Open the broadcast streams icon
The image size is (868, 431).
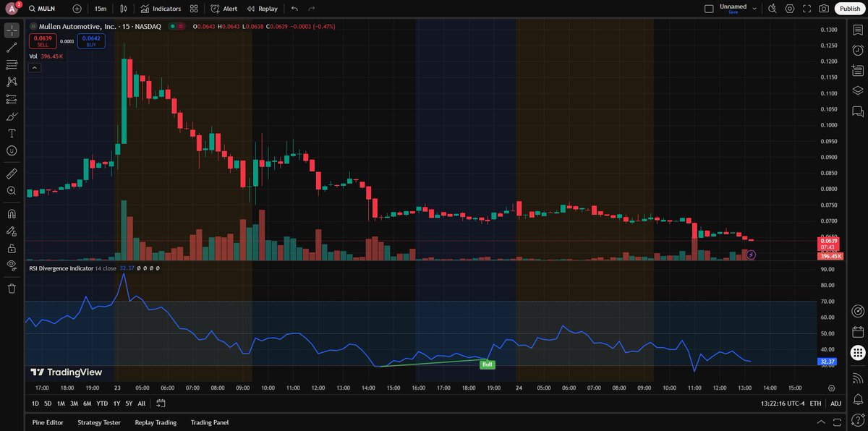click(x=858, y=378)
